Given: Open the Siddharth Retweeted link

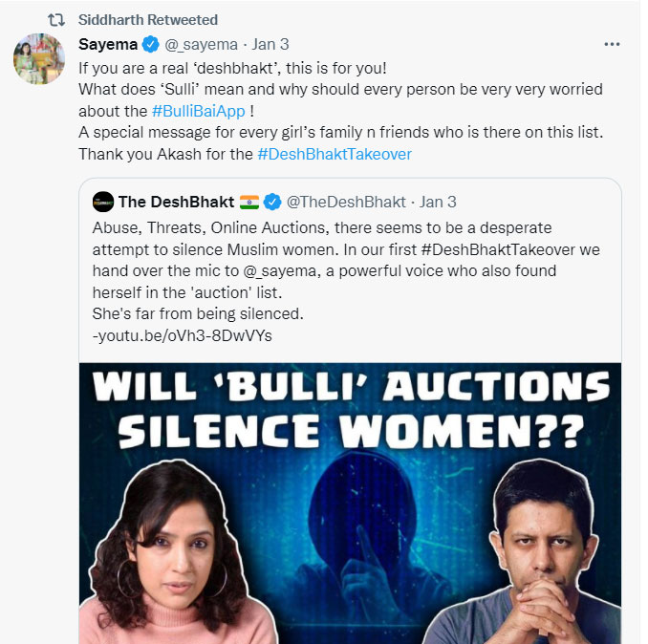Looking at the screenshot, I should [148, 19].
